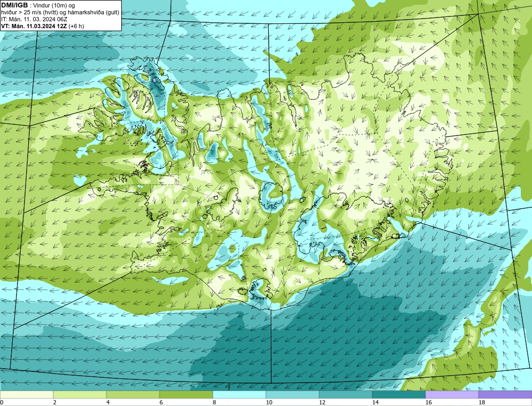Click the legend scale label '8'
Viewport: 532px width, 406px height.
(x=215, y=402)
